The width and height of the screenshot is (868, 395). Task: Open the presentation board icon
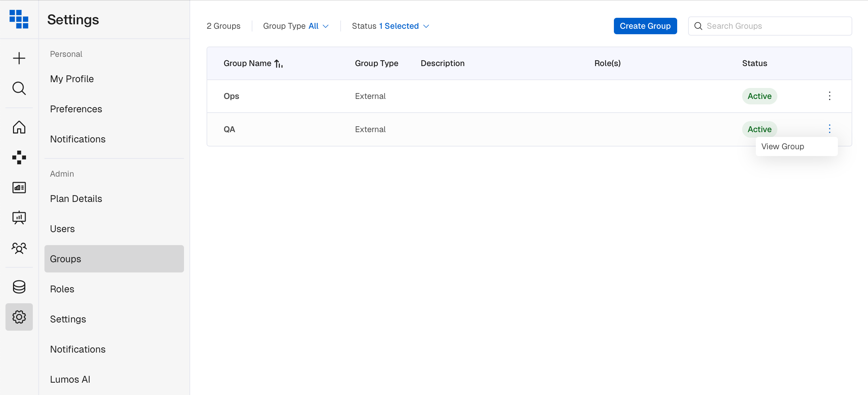point(19,217)
